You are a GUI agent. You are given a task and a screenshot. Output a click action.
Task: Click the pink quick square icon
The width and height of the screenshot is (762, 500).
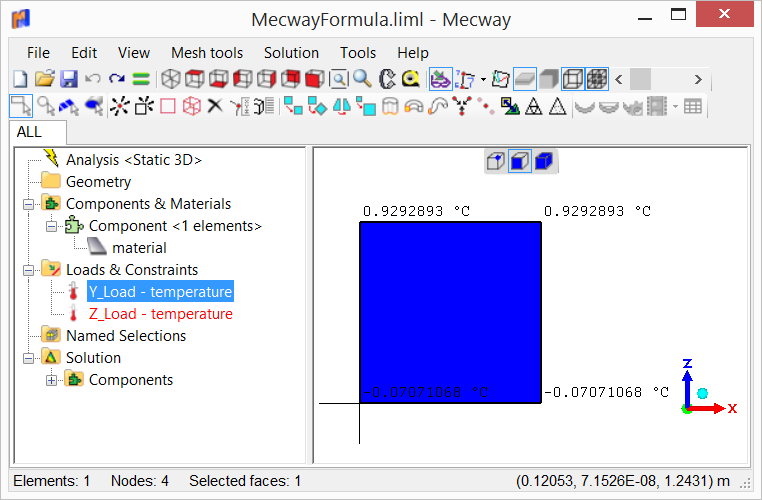tap(168, 106)
